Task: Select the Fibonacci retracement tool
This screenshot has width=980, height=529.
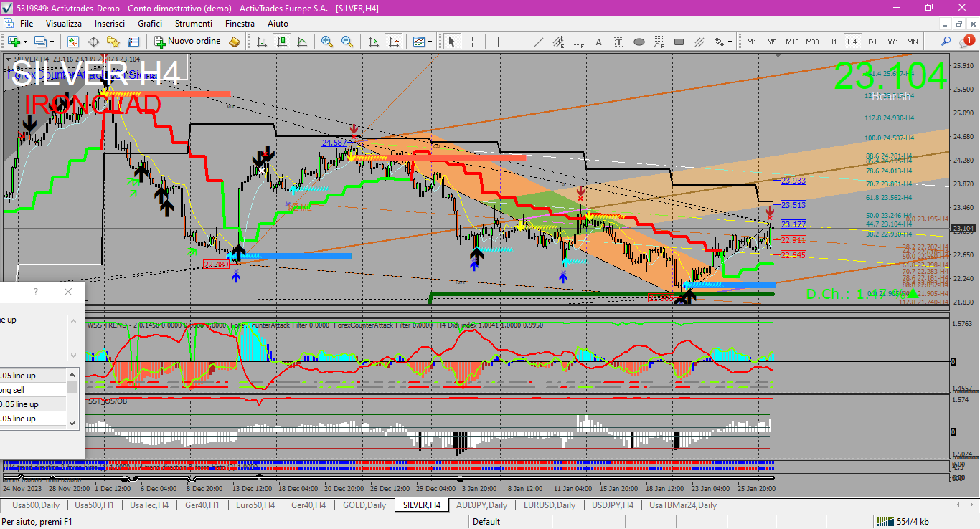Action: 578,42
